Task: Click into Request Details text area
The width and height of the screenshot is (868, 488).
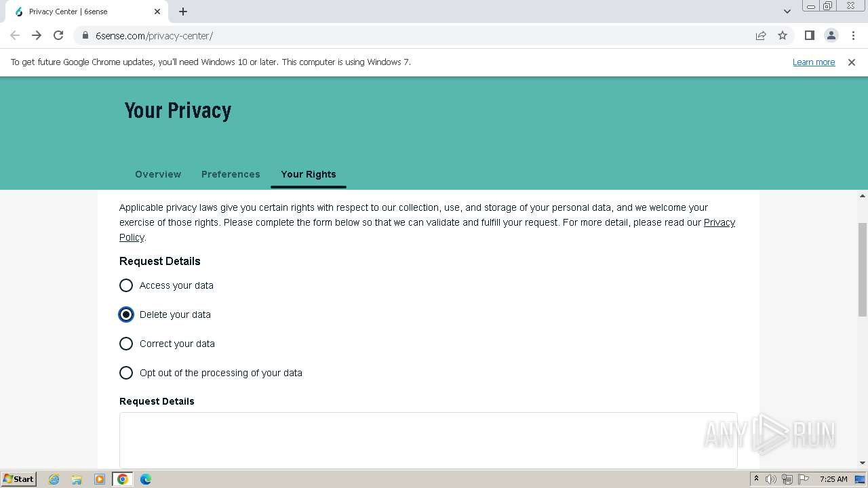Action: click(x=428, y=440)
